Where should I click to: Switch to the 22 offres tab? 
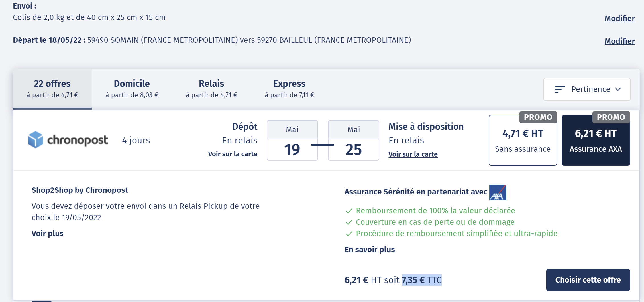pyautogui.click(x=52, y=89)
